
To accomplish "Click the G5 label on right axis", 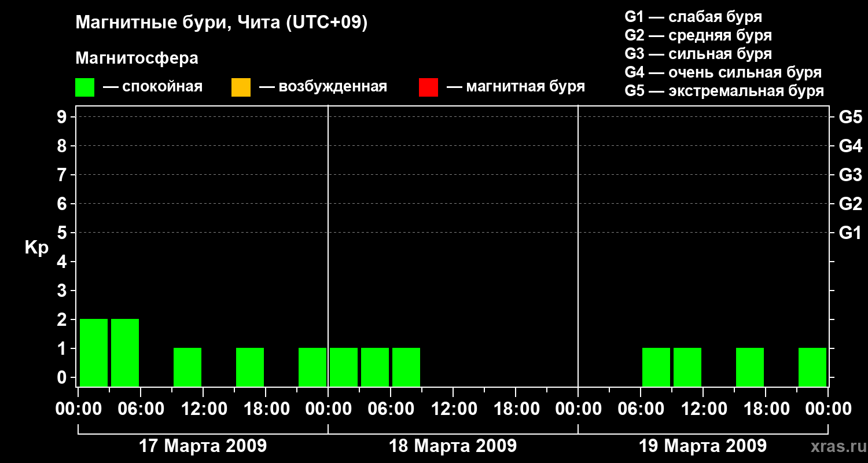I will click(850, 117).
